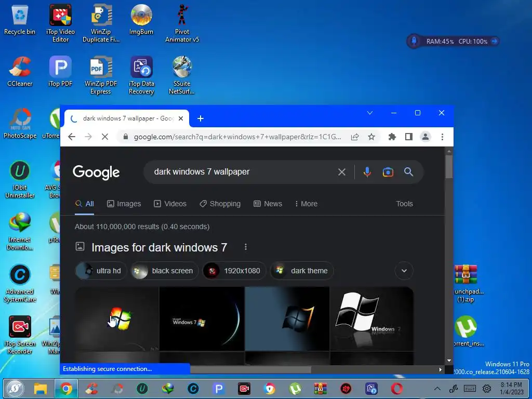Bookmark this page with the star icon

pos(371,137)
